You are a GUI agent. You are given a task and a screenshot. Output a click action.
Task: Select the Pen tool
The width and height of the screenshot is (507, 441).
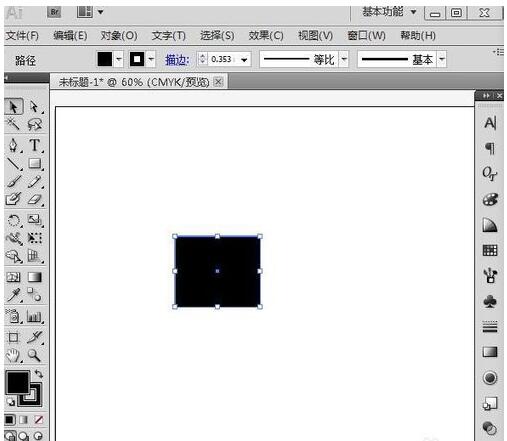13,145
